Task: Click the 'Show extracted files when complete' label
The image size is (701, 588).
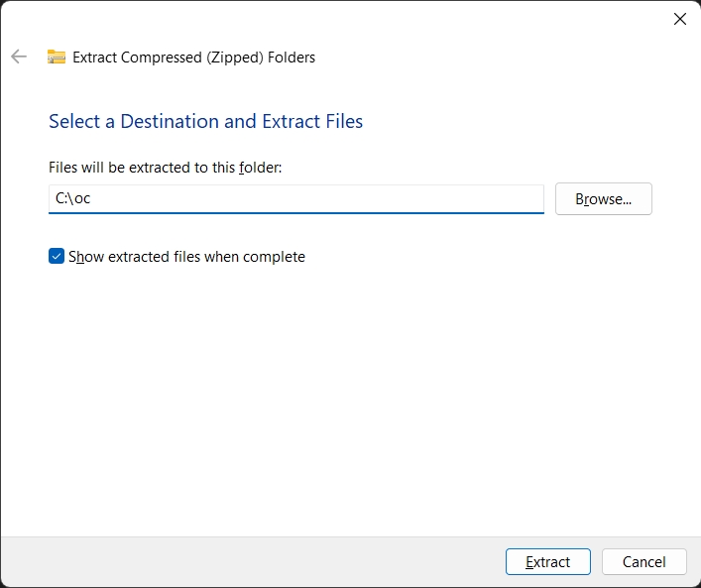Action: pyautogui.click(x=186, y=257)
